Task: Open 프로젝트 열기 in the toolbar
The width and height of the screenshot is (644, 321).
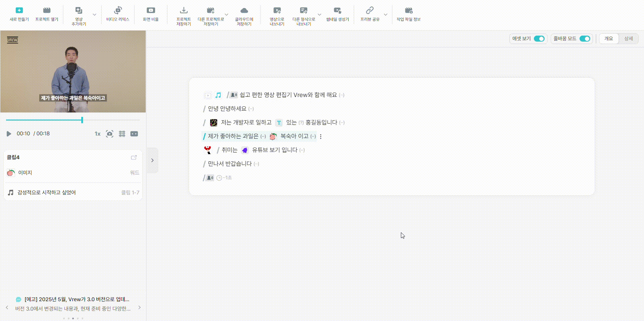Action: [47, 14]
